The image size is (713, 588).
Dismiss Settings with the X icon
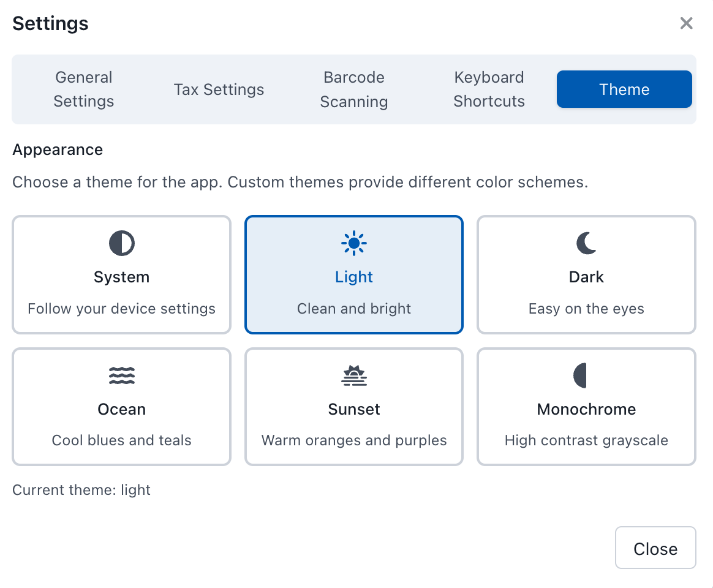point(686,23)
